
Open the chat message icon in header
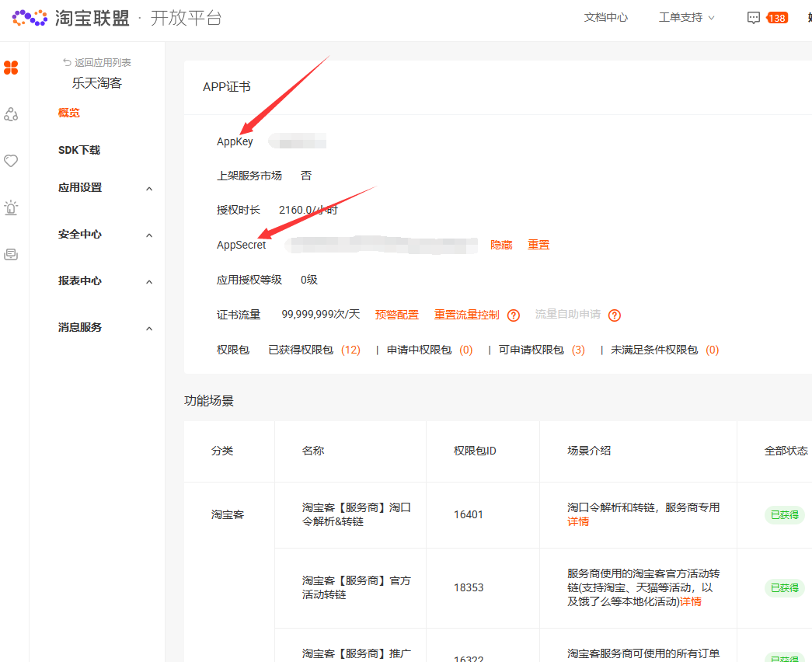pos(754,18)
